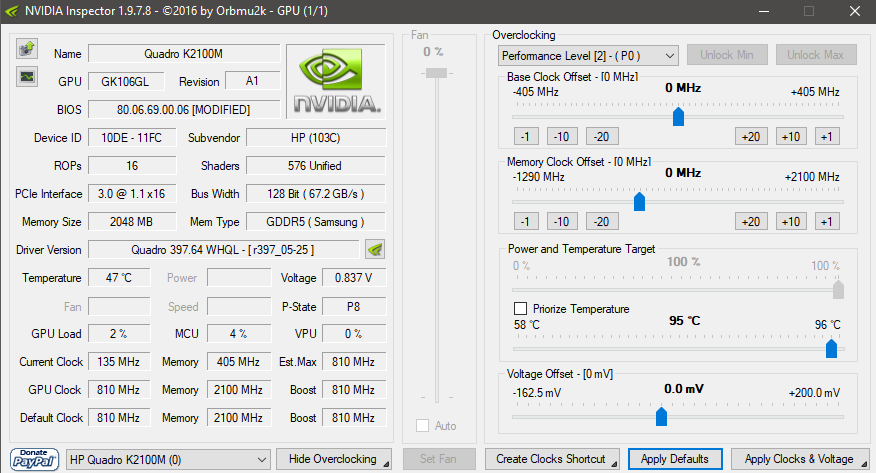This screenshot has height=473, width=876.
Task: Click Apply Defaults button
Action: (x=675, y=459)
